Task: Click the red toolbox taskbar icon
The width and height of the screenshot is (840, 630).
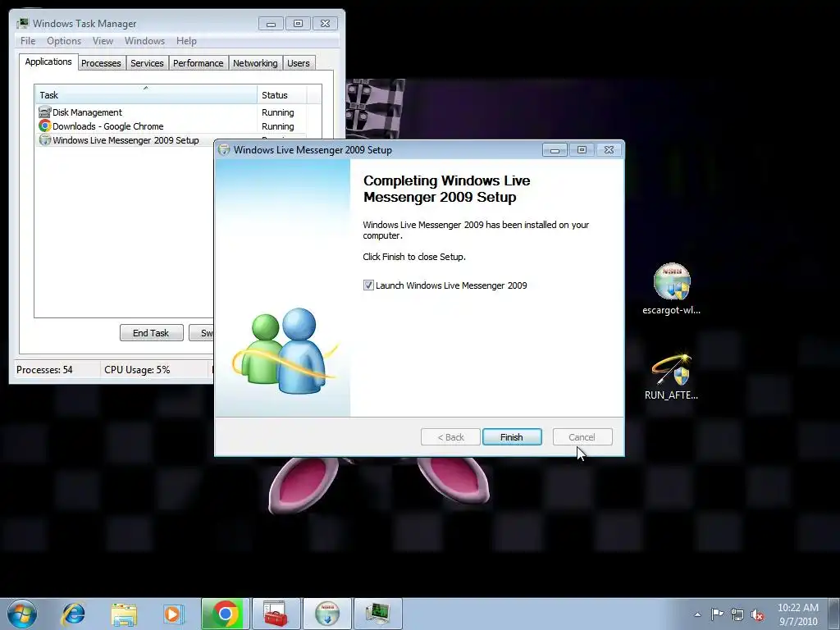Action: click(276, 614)
